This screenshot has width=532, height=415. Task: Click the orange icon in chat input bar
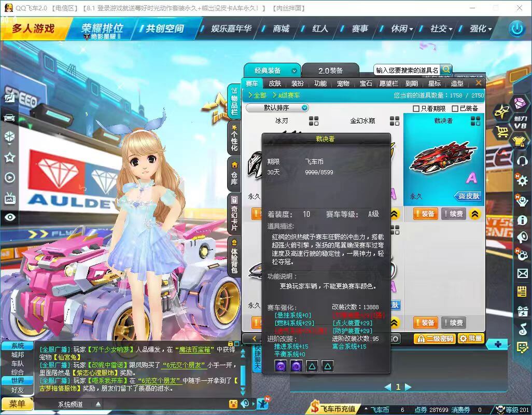233,404
